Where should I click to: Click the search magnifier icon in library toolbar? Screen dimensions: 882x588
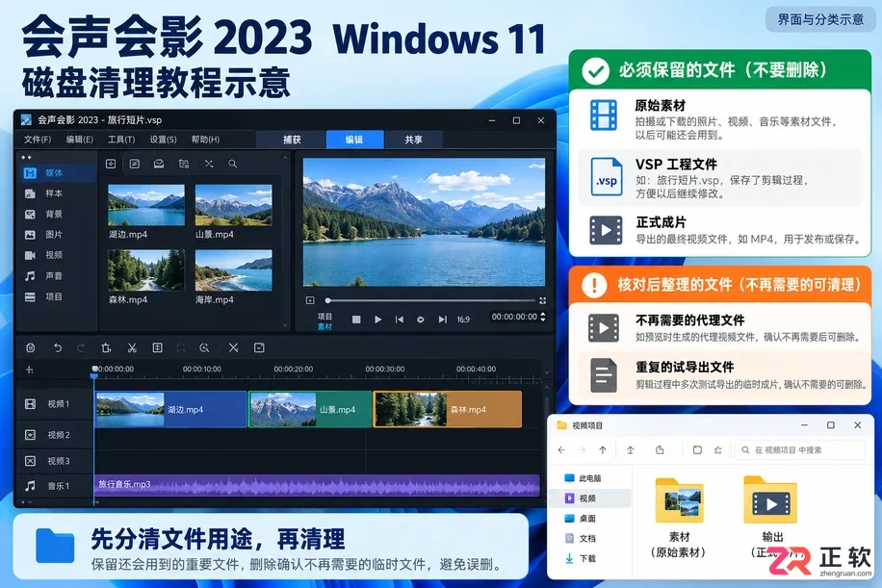232,164
